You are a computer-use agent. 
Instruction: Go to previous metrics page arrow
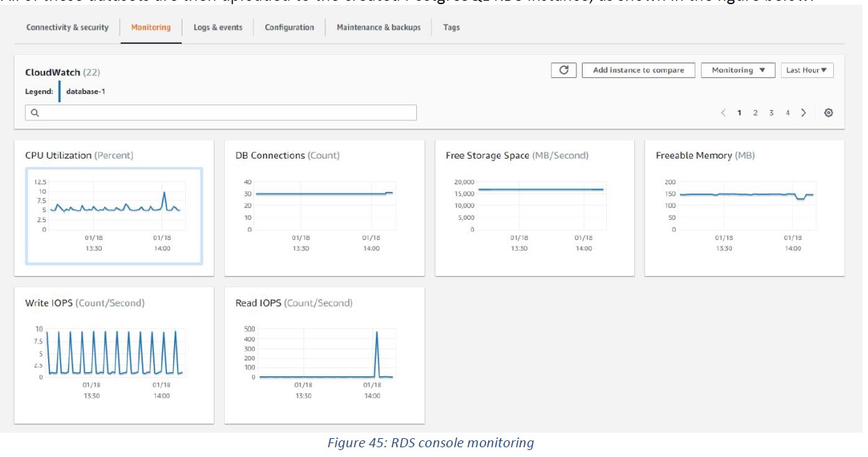(x=723, y=113)
